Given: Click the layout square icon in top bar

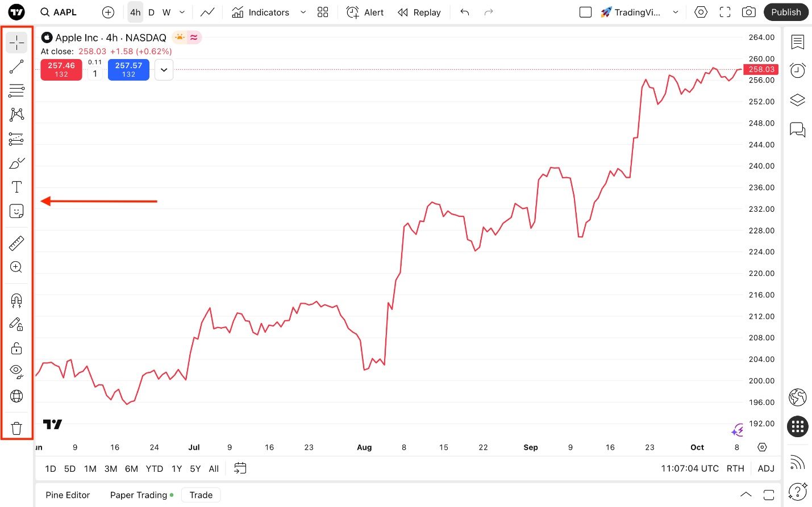Looking at the screenshot, I should pos(585,12).
